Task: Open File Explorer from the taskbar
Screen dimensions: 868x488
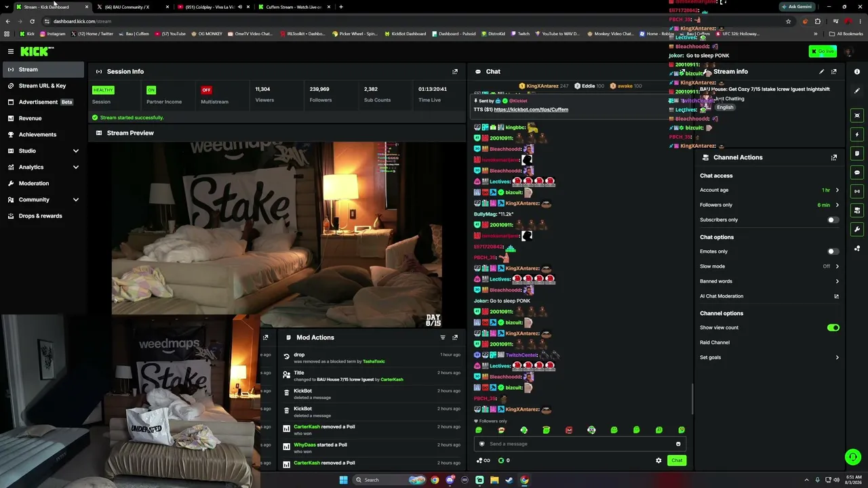Action: 494,480
